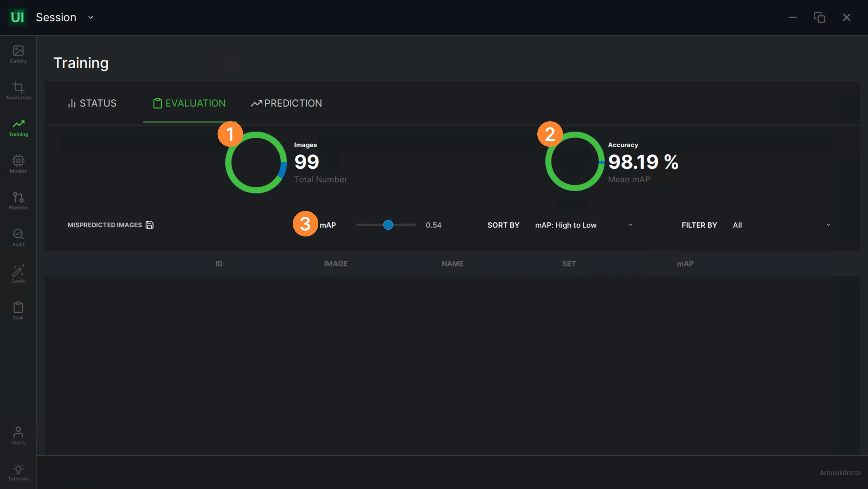Image resolution: width=868 pixels, height=489 pixels.
Task: Restore the application window size
Action: 819,17
